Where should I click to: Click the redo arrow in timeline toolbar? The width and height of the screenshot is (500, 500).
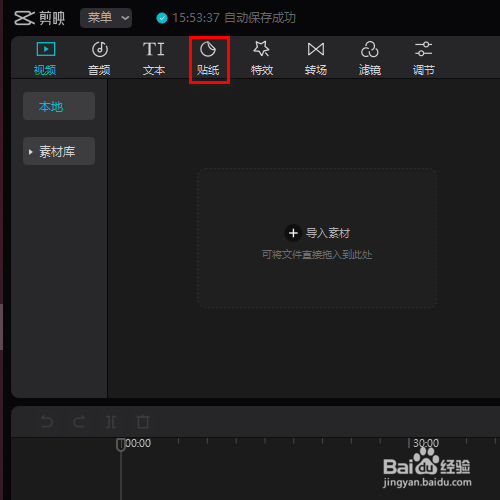[79, 422]
